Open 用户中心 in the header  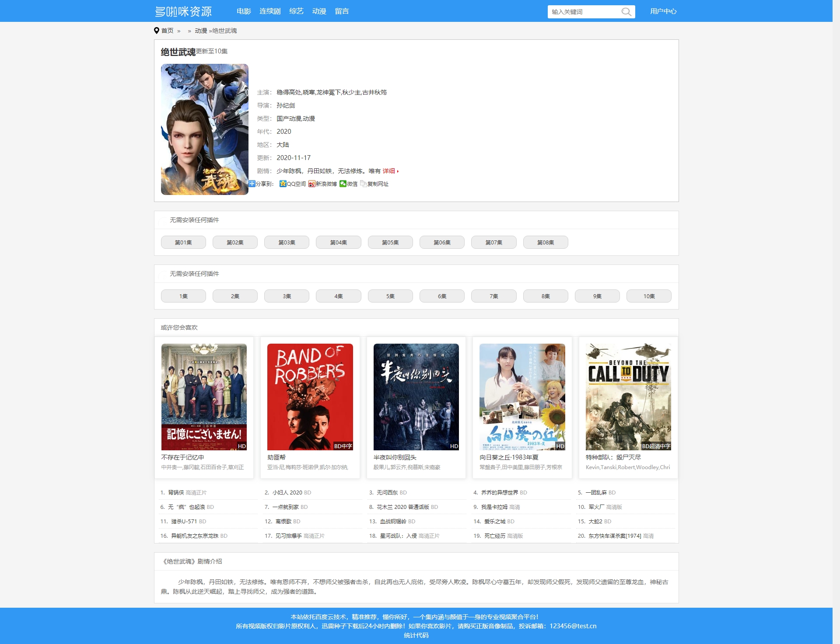(x=663, y=11)
